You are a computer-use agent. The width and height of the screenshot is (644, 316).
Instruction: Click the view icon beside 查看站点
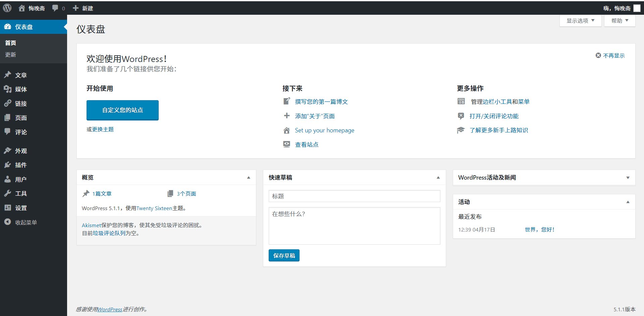(x=287, y=144)
